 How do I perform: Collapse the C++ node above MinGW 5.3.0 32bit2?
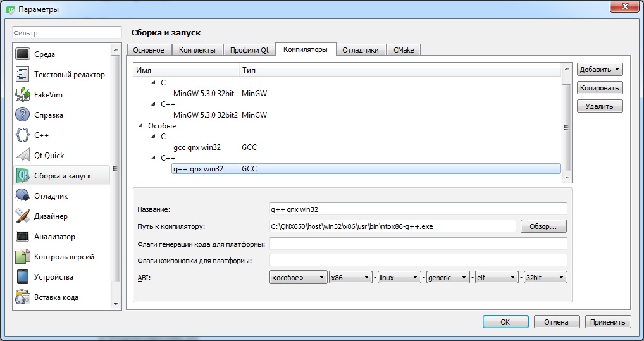click(153, 104)
